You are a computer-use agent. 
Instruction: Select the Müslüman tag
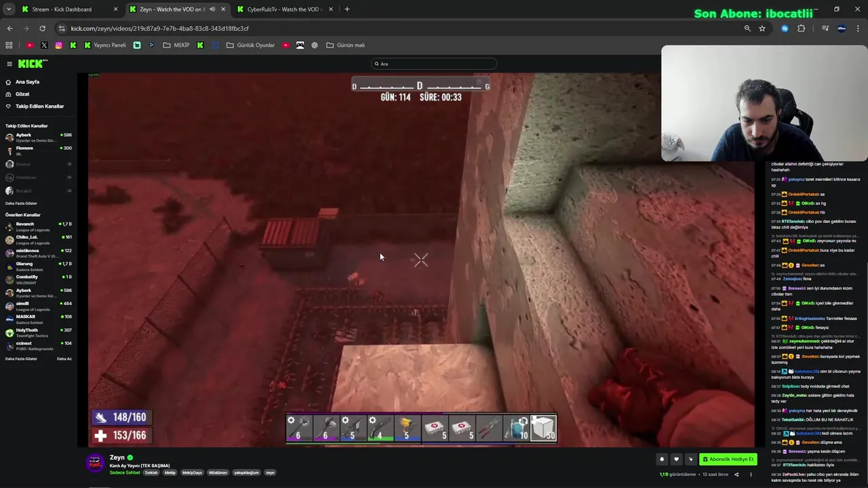(218, 472)
